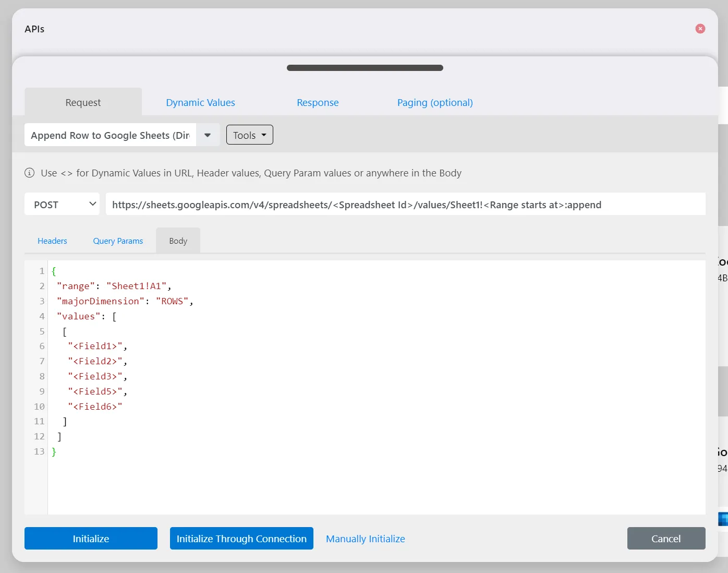
Task: Show the Headers sub-tab
Action: click(52, 241)
